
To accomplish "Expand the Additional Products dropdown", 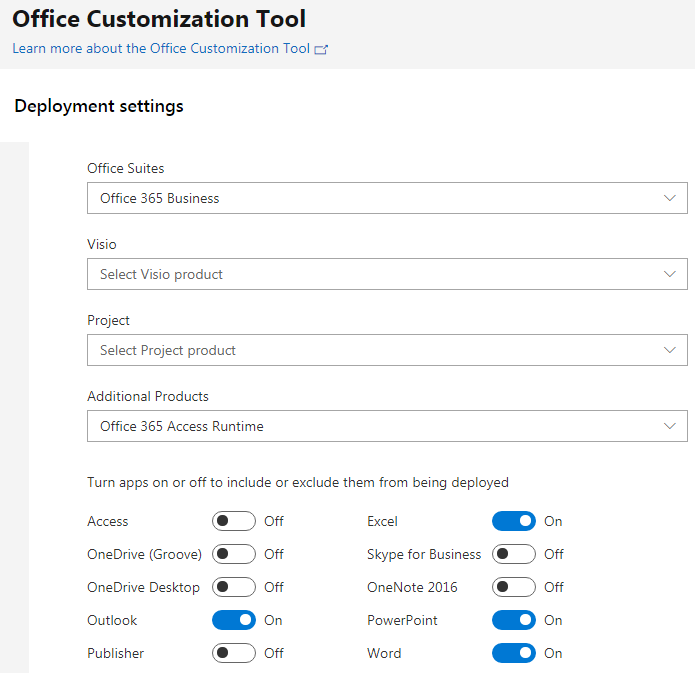I will click(387, 426).
